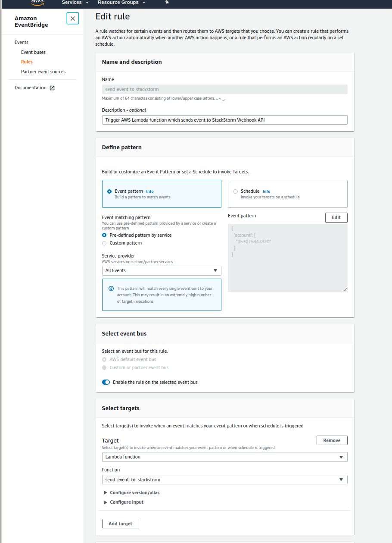The image size is (392, 543).
Task: Open the Resource Groups menu
Action: point(121,3)
